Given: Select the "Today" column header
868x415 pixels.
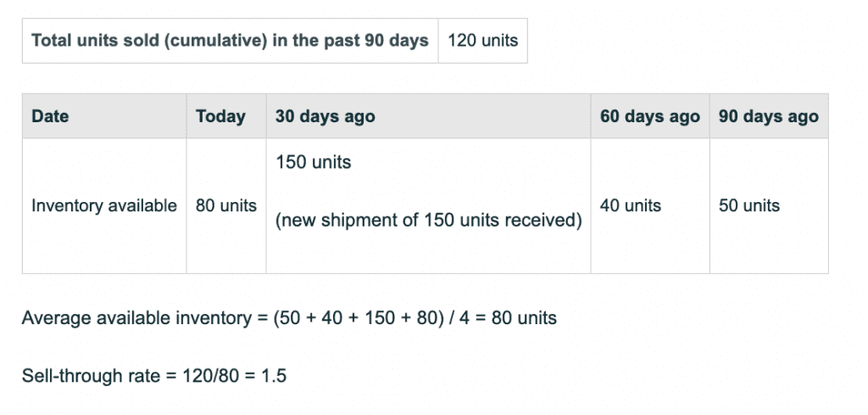Looking at the screenshot, I should click(220, 116).
